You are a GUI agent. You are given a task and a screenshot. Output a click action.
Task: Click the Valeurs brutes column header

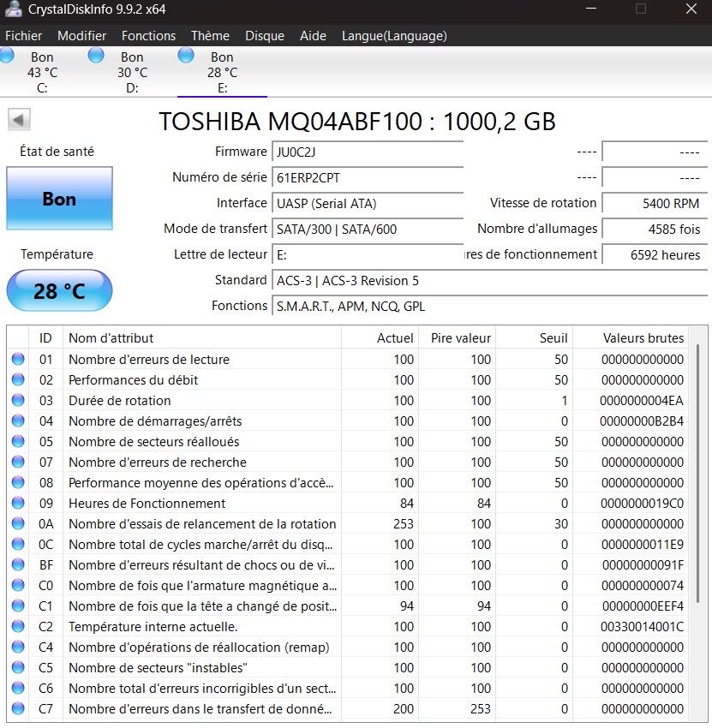coord(631,337)
